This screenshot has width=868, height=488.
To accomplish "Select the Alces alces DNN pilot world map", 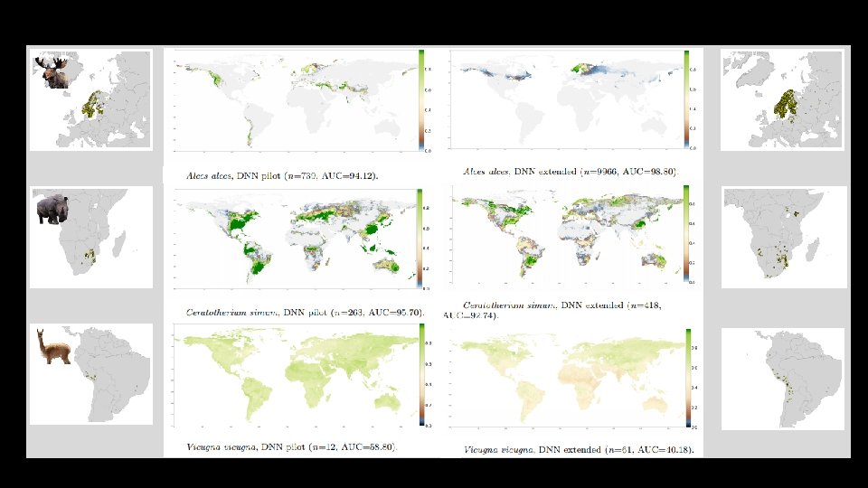I will coord(295,100).
